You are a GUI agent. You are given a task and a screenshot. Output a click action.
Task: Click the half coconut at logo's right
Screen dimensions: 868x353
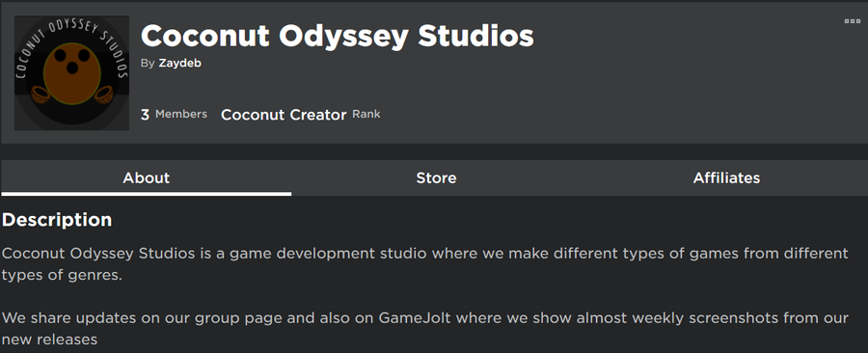pos(104,95)
